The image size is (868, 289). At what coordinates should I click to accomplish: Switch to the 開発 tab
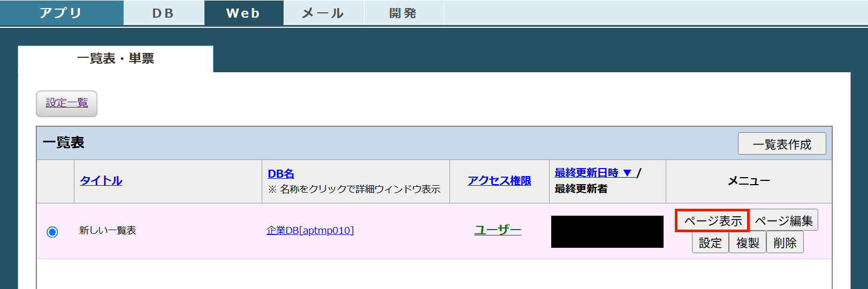[403, 13]
